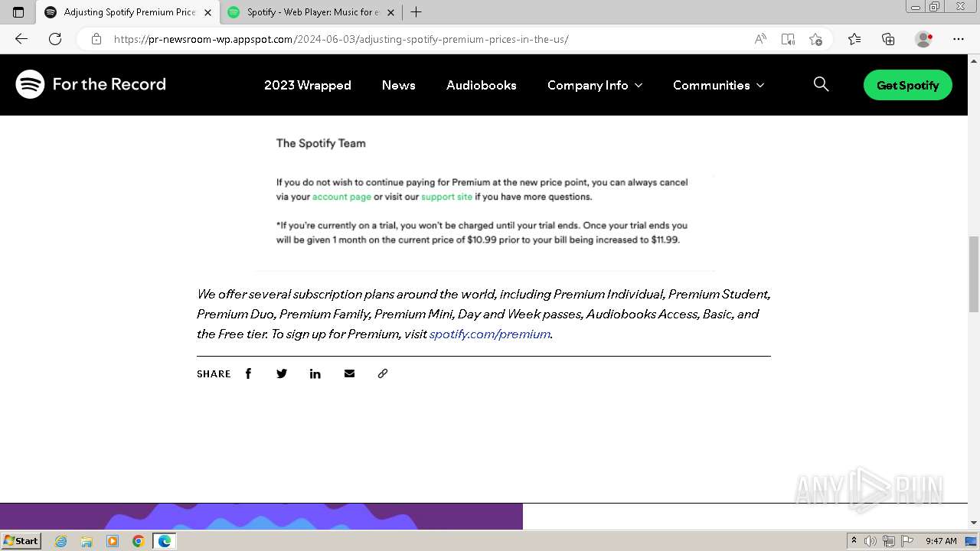Click the Spotify For the Record logo
Screen dimensions: 980x551
coord(91,84)
